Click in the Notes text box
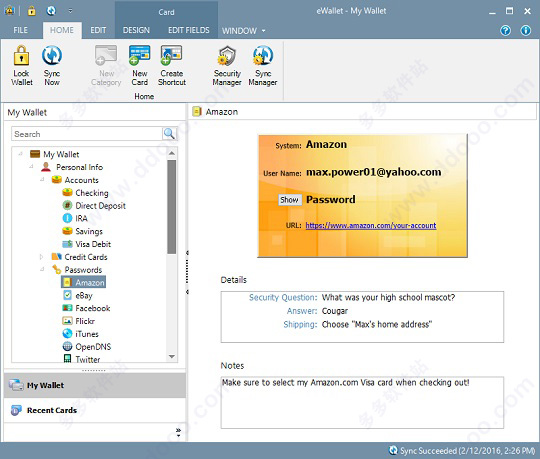540x459 pixels. tap(362, 403)
